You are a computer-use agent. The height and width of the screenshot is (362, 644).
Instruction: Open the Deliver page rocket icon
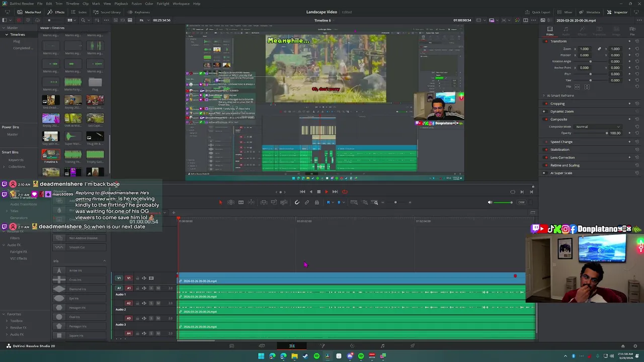[413, 346]
